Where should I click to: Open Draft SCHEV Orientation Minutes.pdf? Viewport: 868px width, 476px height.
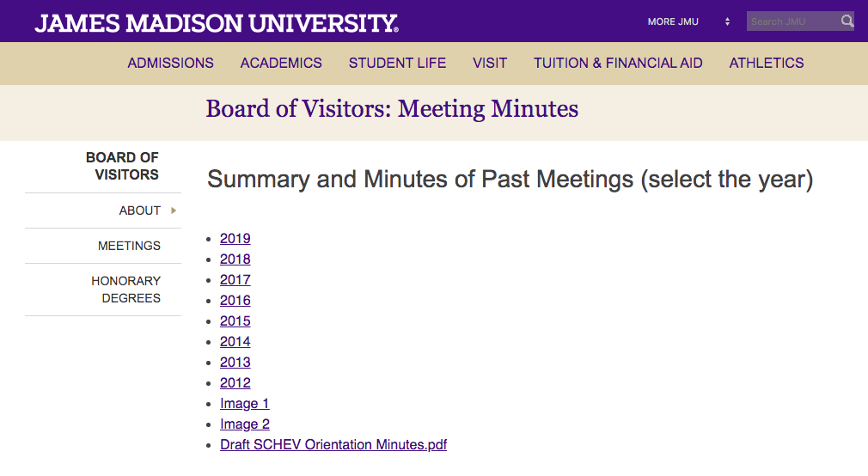333,444
